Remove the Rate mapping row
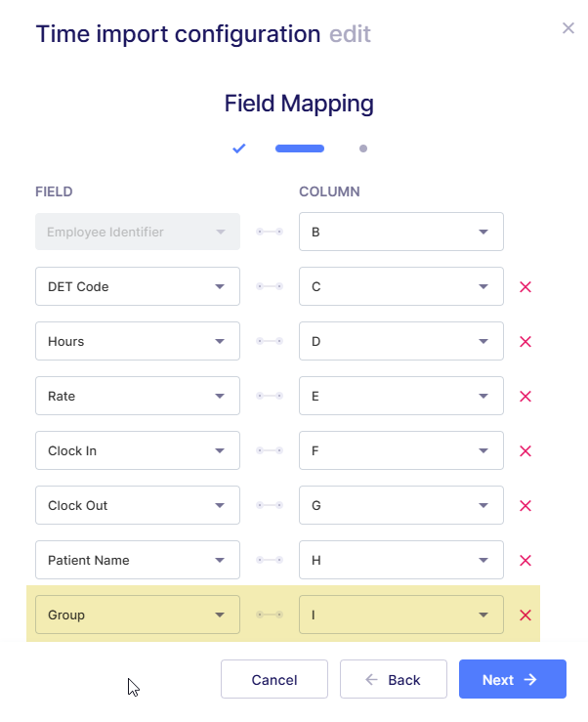This screenshot has width=588, height=722. tap(525, 397)
